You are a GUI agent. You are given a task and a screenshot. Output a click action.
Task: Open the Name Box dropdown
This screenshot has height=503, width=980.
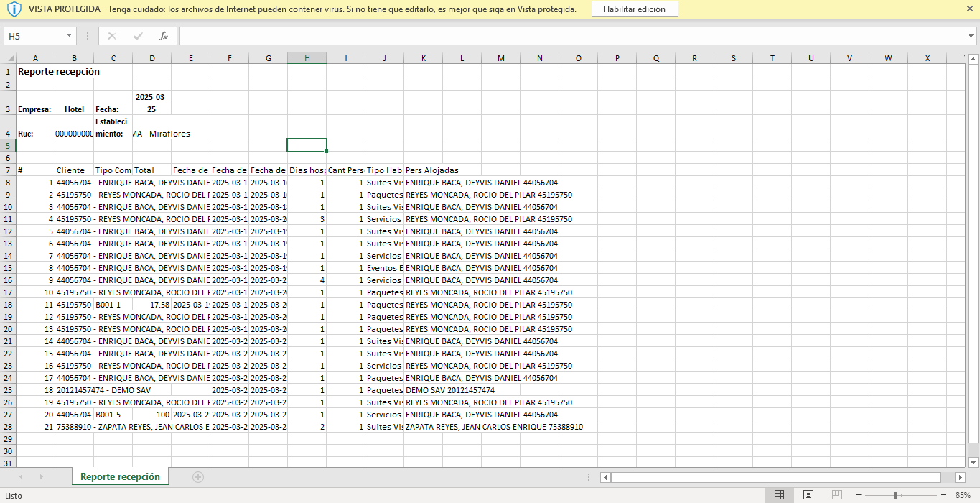click(x=70, y=36)
